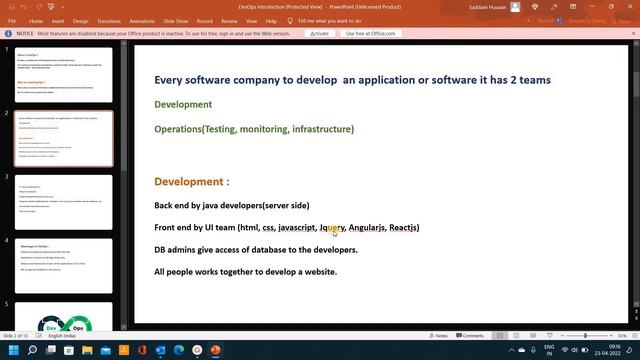640x360 pixels.
Task: Switch to Reading view
Action: pos(533,336)
